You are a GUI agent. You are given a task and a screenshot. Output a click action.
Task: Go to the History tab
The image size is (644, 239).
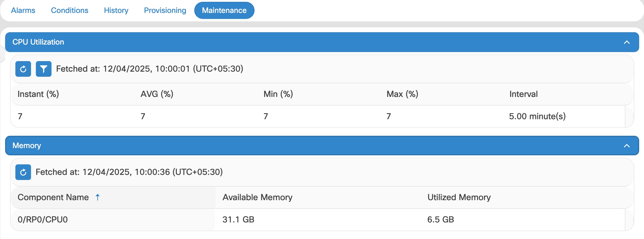(116, 11)
